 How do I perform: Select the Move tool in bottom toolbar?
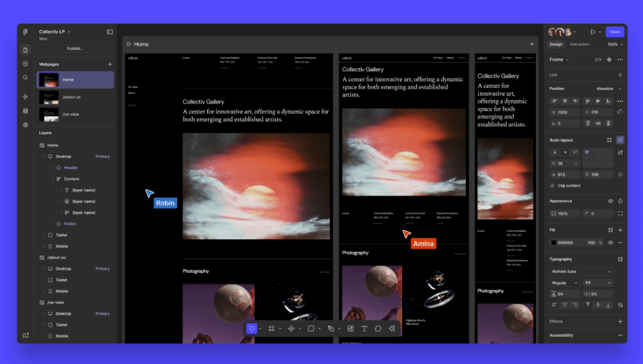click(251, 328)
